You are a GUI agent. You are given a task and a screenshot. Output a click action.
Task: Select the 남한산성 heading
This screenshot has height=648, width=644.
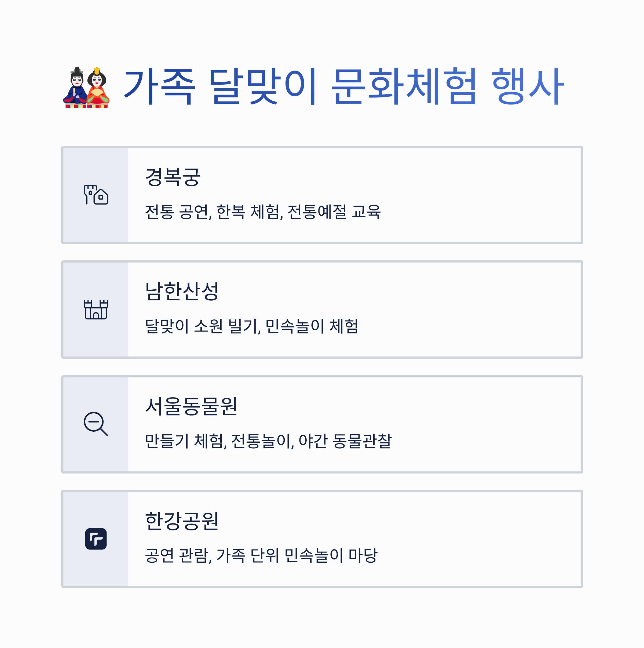[182, 291]
